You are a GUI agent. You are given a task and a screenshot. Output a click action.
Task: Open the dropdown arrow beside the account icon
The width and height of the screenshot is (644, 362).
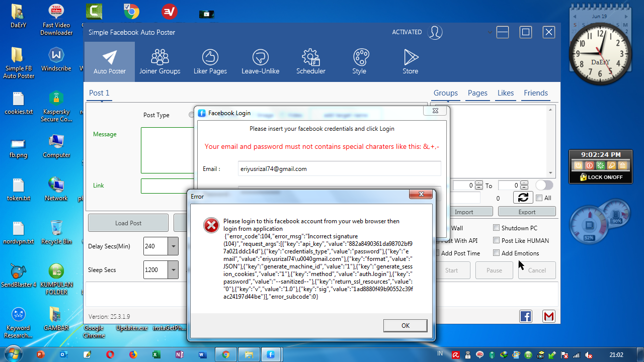pos(490,33)
